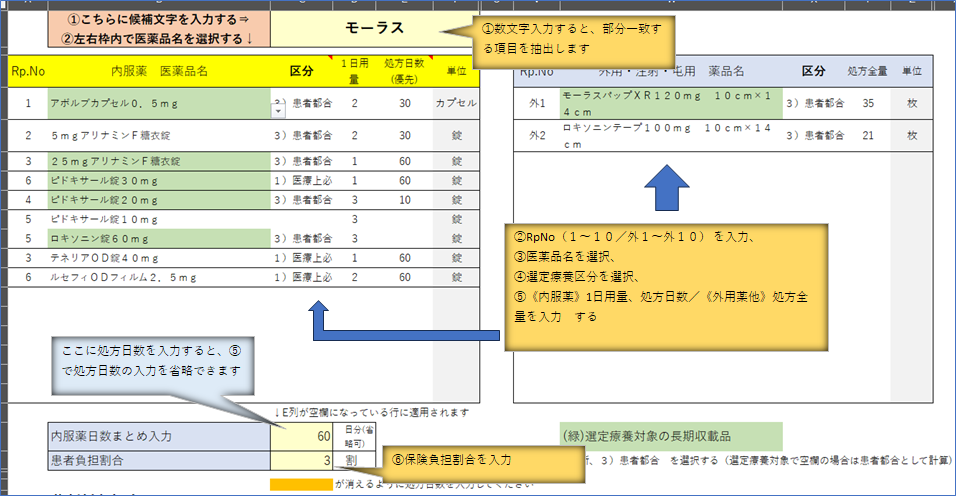This screenshot has height=496, width=956.
Task: Click the 割 unit cell beside 患者負担割合
Action: tap(354, 461)
